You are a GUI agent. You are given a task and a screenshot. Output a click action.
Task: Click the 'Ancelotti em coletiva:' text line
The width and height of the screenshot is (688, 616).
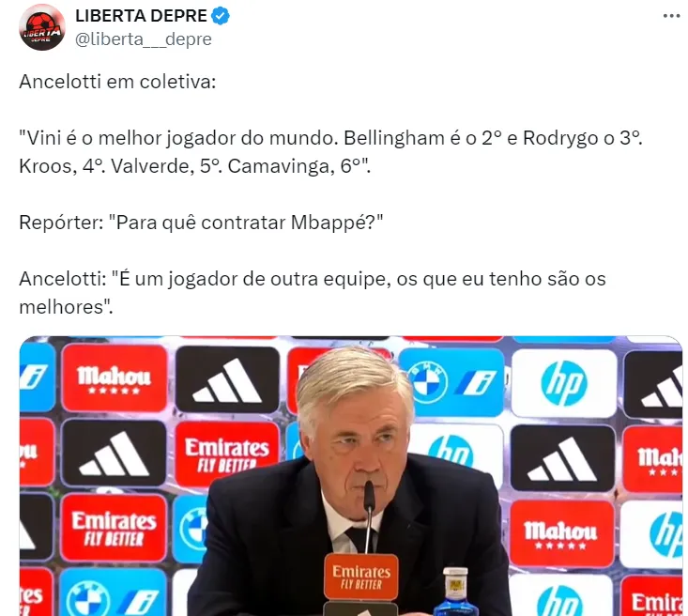pyautogui.click(x=117, y=82)
